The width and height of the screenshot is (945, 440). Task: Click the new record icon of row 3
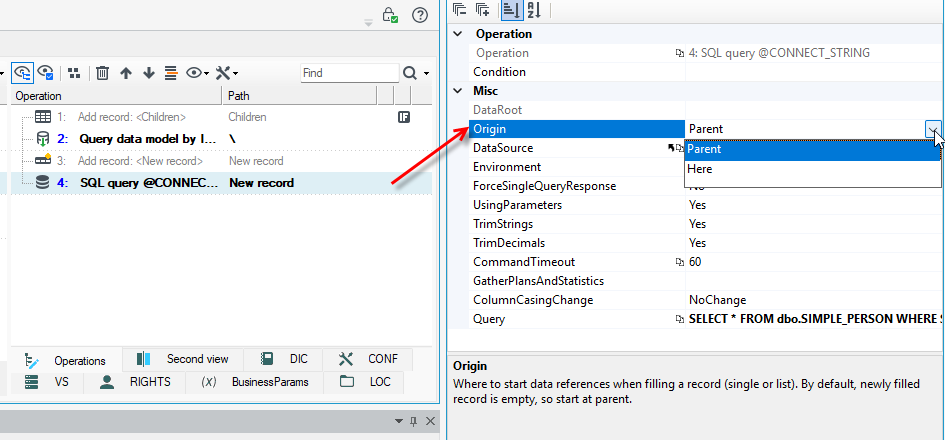[x=43, y=160]
